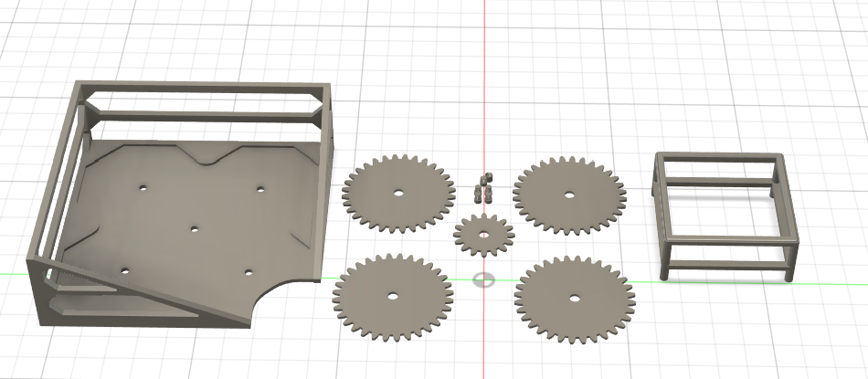
Task: Select the large gear right of the pins
Action: [x=569, y=195]
